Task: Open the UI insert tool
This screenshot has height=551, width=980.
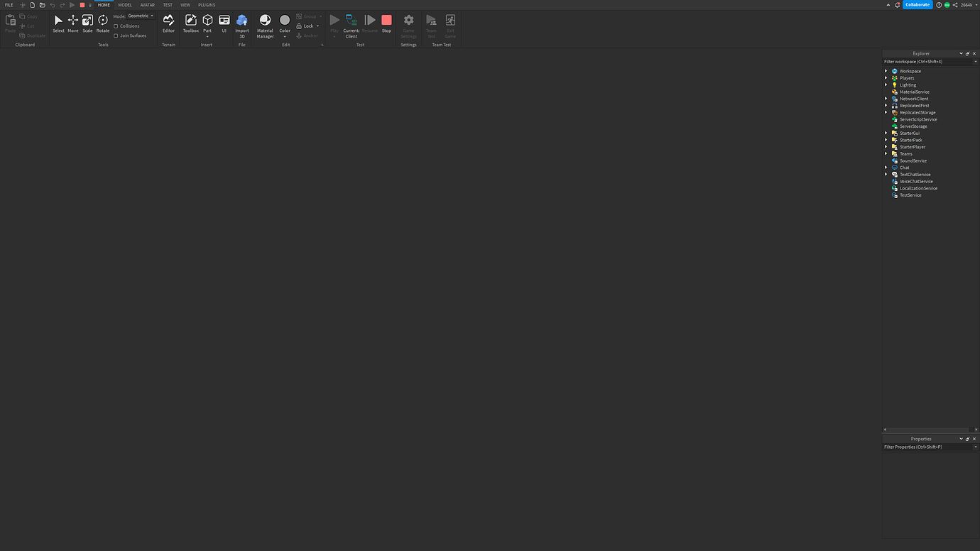Action: tap(224, 23)
